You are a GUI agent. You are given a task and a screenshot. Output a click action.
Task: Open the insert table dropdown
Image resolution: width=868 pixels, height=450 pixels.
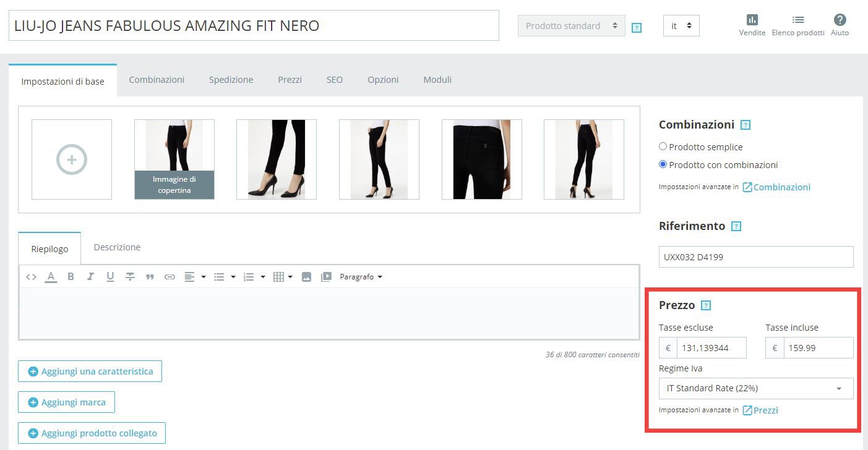tap(283, 277)
